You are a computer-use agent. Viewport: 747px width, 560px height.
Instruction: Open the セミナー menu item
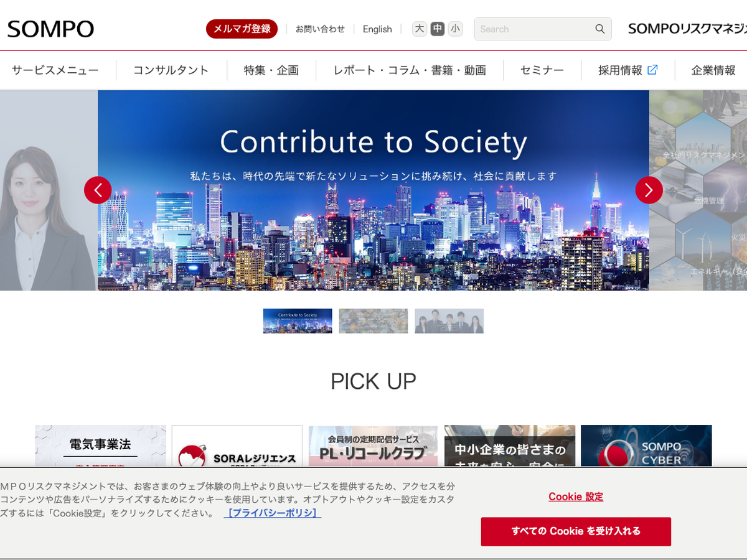point(542,70)
